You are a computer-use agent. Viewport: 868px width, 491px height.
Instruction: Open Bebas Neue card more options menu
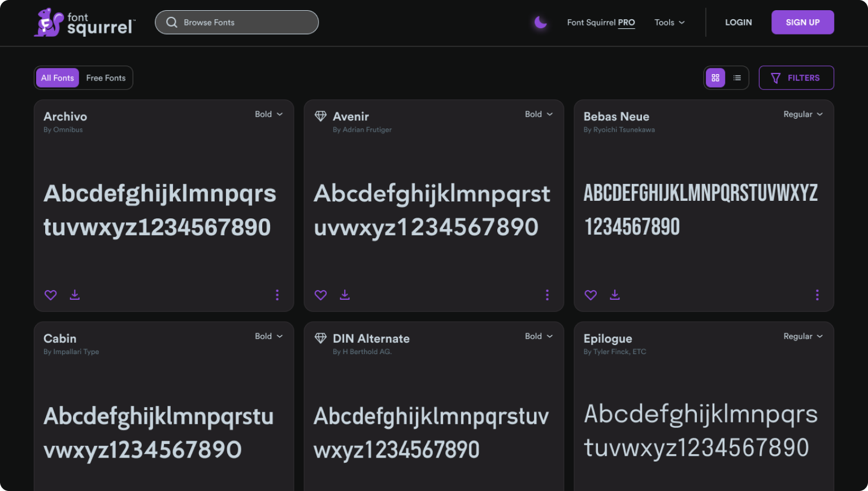pos(817,295)
